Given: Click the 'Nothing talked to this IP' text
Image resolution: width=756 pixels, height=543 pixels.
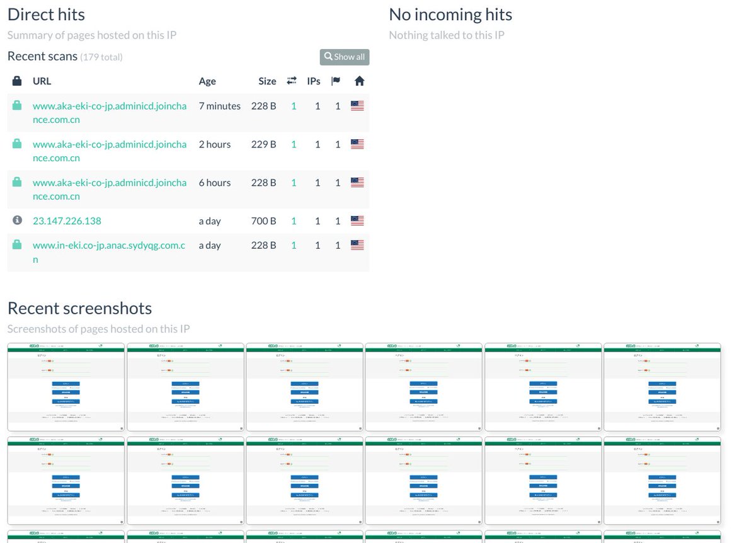Looking at the screenshot, I should pos(447,35).
